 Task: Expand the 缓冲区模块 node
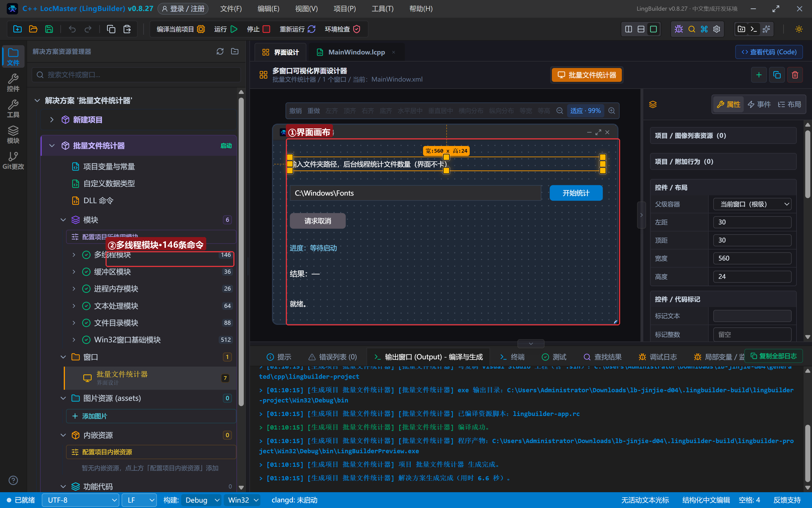point(74,272)
